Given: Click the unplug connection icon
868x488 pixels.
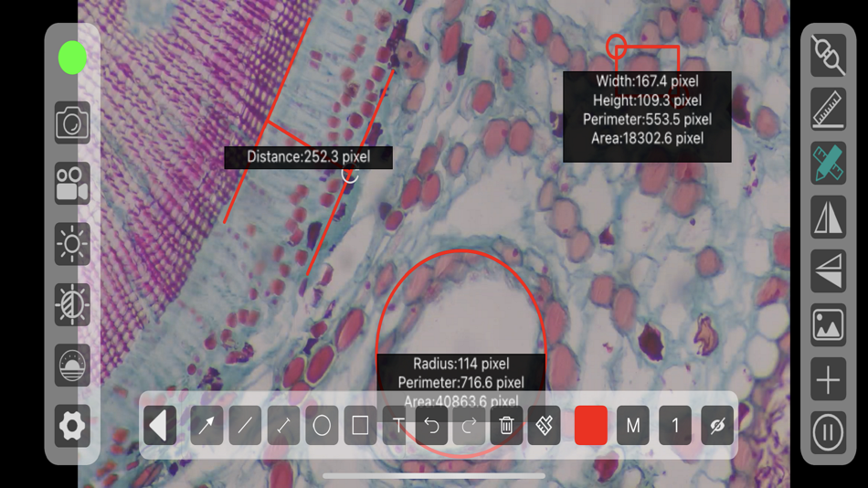Looking at the screenshot, I should click(828, 56).
